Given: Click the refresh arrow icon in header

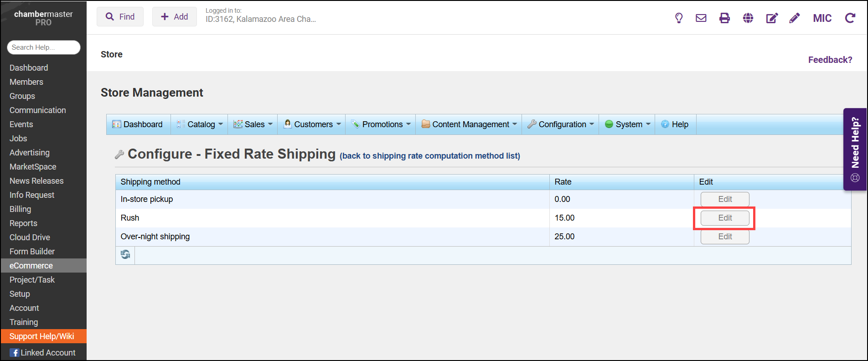Looking at the screenshot, I should coord(850,18).
